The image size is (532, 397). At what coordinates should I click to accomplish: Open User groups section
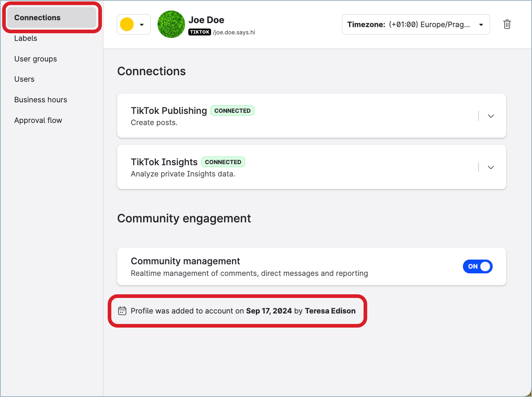(35, 59)
